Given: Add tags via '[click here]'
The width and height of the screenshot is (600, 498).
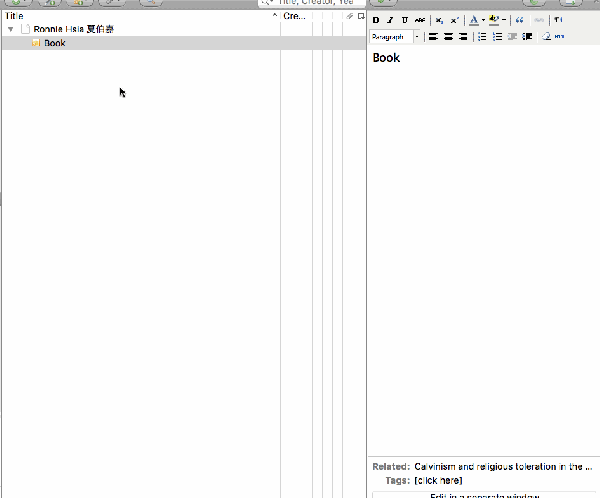Looking at the screenshot, I should coord(438,480).
